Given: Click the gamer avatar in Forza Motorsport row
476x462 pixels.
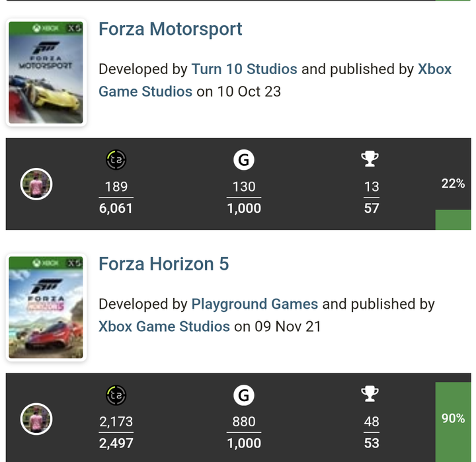Looking at the screenshot, I should [36, 184].
